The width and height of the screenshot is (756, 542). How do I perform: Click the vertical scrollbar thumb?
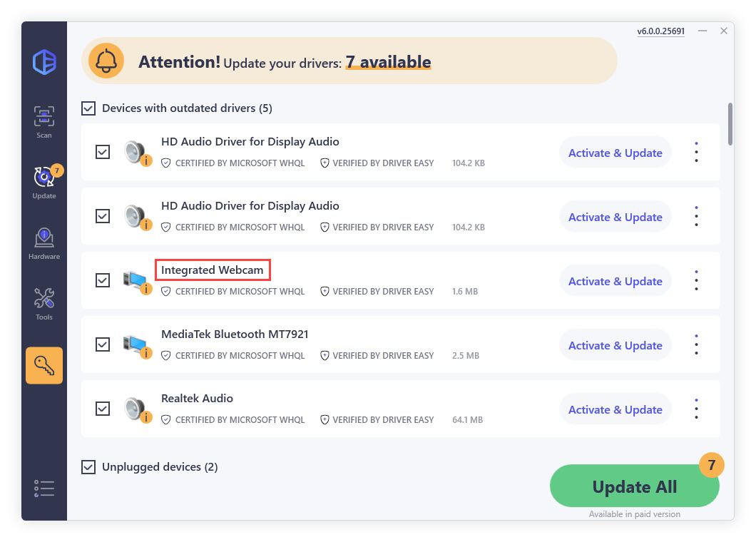pos(730,123)
